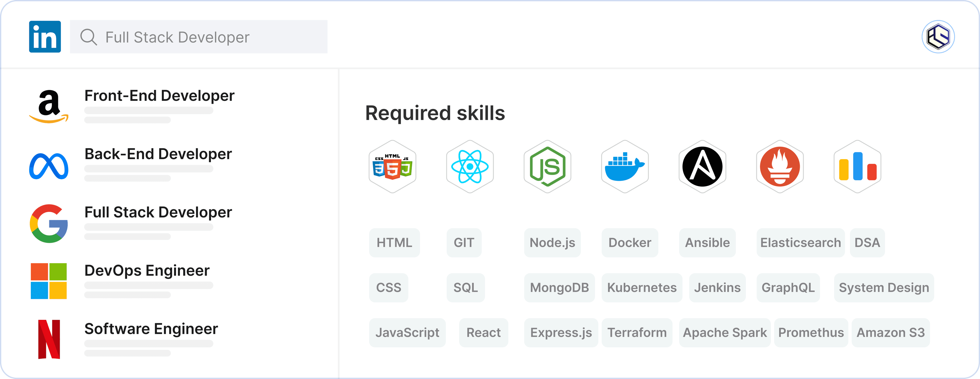Select the Kubernetes skill tag

(x=642, y=287)
